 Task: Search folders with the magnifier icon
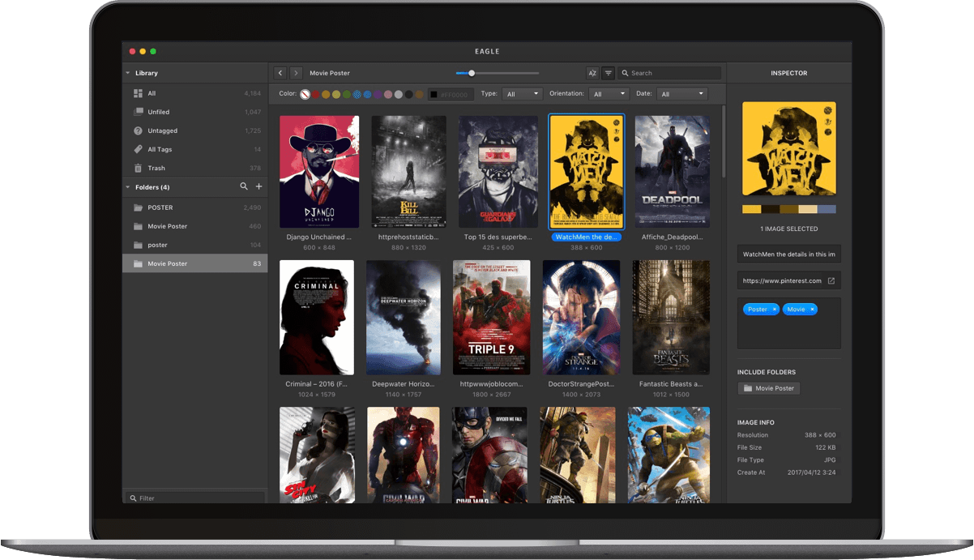click(244, 186)
